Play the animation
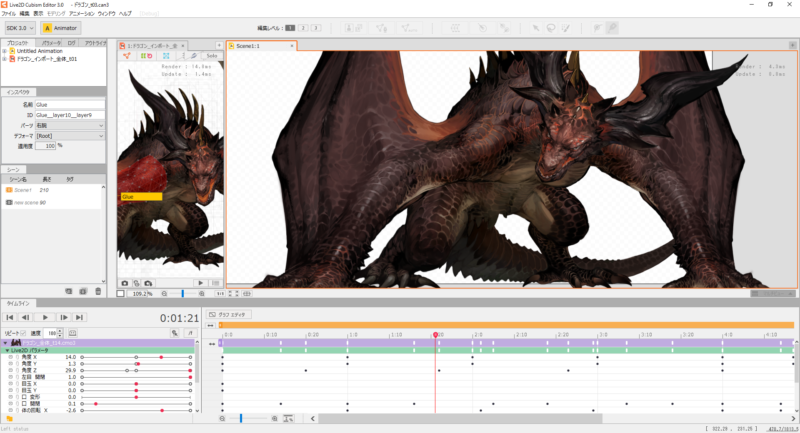This screenshot has height=433, width=800. click(x=45, y=317)
